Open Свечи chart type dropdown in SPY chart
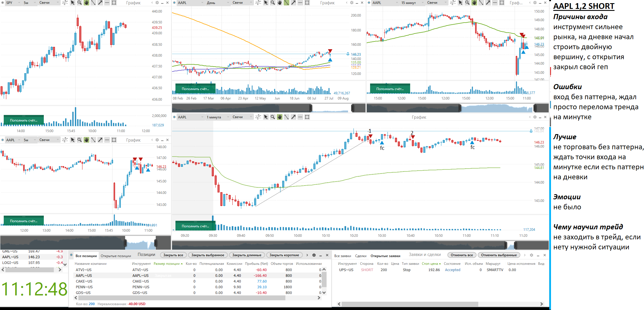 coord(49,3)
